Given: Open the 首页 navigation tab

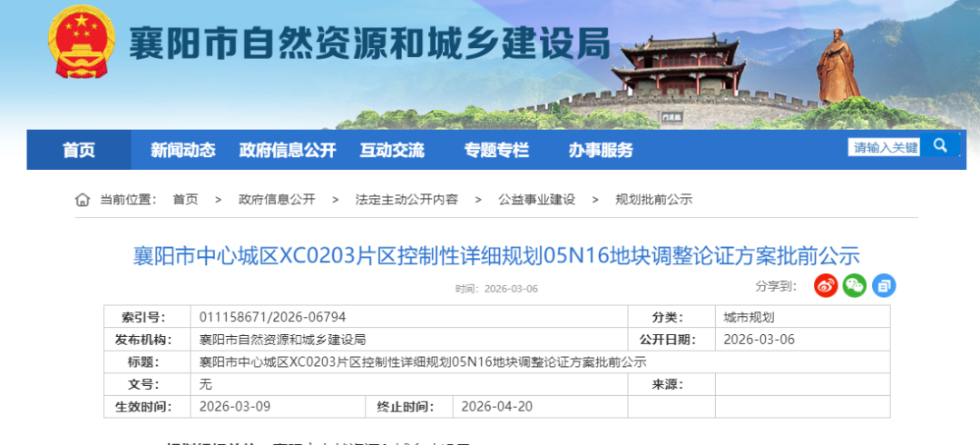Looking at the screenshot, I should pos(78,150).
